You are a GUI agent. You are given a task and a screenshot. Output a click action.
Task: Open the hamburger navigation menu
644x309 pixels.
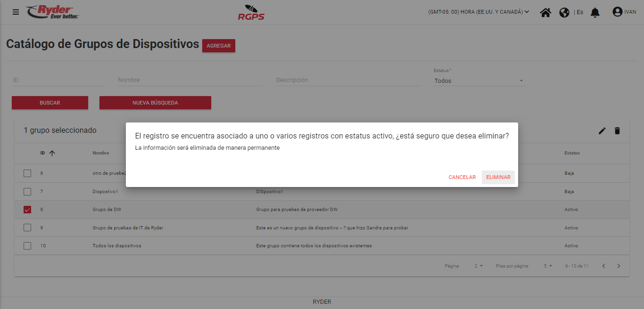pyautogui.click(x=16, y=12)
